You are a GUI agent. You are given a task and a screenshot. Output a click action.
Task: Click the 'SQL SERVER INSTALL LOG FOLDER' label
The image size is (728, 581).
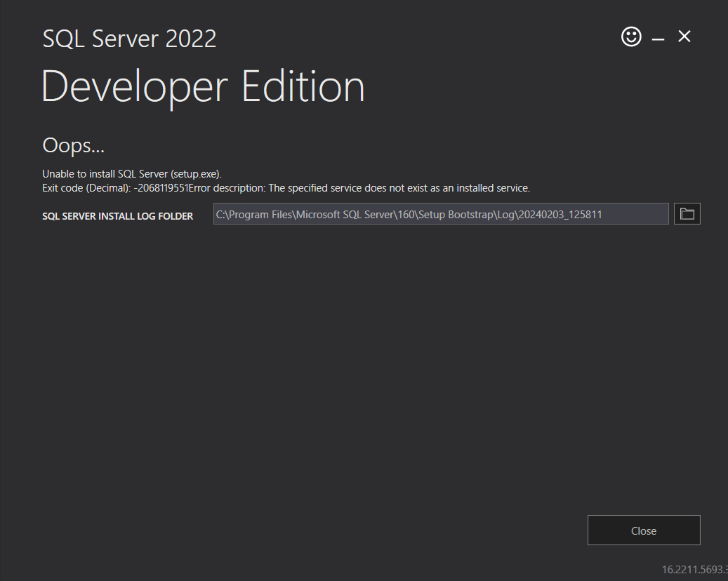point(117,216)
